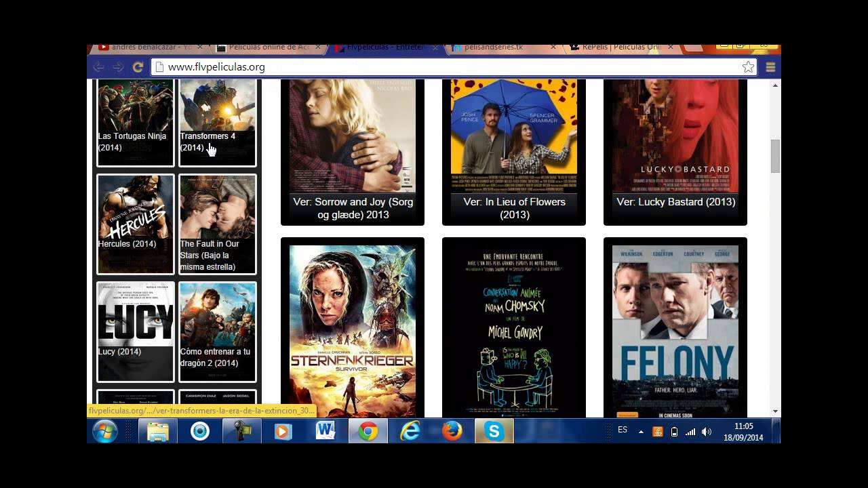Click Ver: Sorrow and Joy (Sorg og glæde) link
The width and height of the screenshot is (868, 488).
pos(353,208)
